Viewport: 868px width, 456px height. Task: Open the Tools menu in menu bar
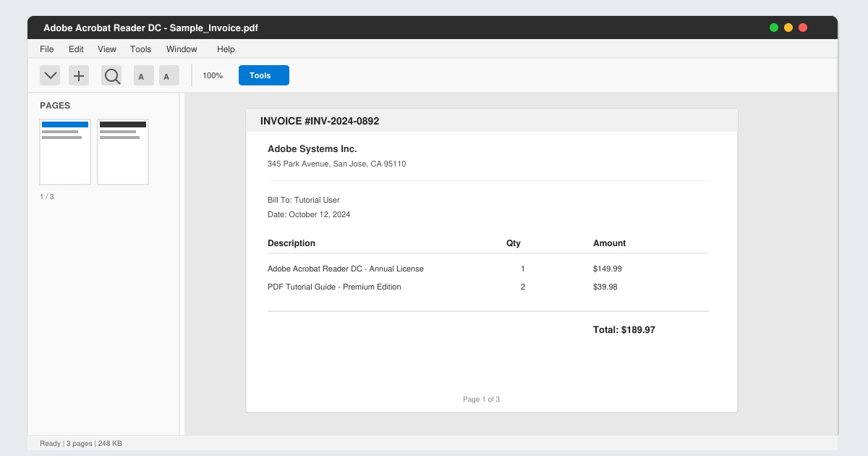click(x=141, y=49)
